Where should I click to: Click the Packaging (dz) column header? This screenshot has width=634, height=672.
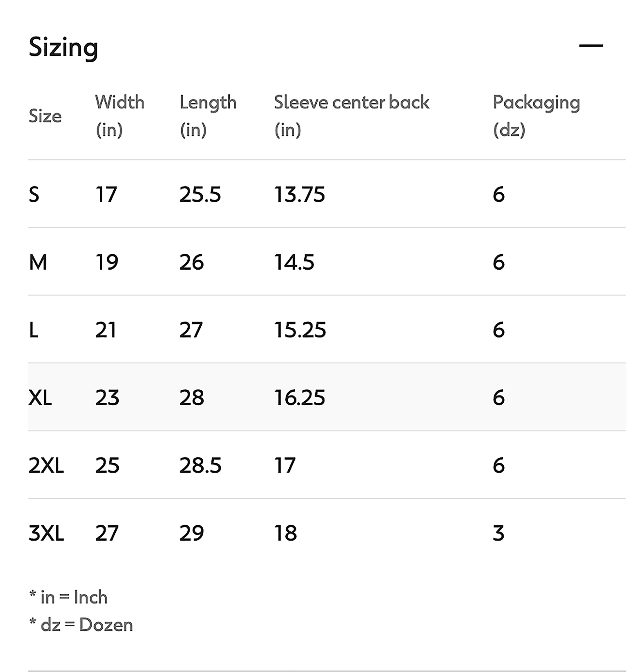[x=536, y=116]
